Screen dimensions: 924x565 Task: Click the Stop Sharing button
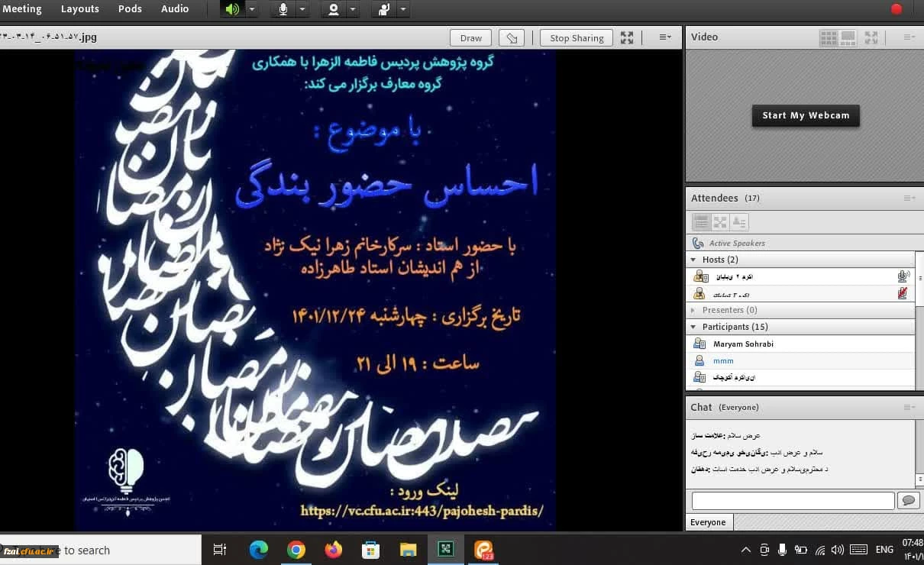(577, 38)
